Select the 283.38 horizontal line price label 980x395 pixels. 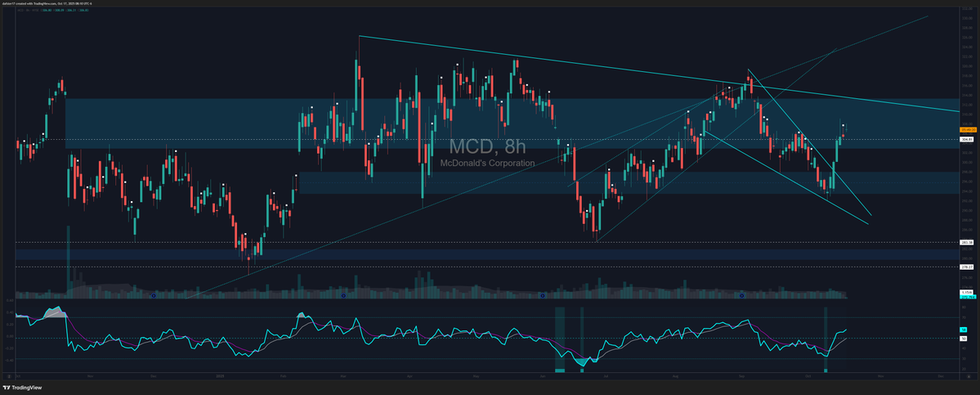[965, 242]
